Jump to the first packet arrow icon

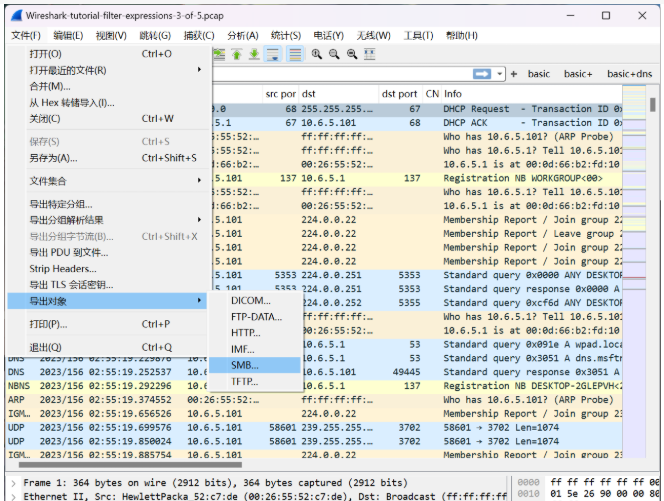(x=237, y=54)
